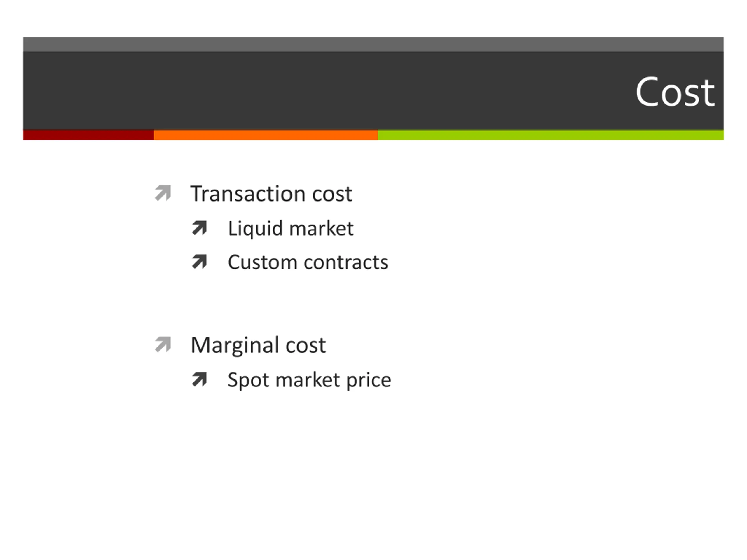Click the word 'market' in Liquid market
This screenshot has height=560, width=747.
[322, 229]
